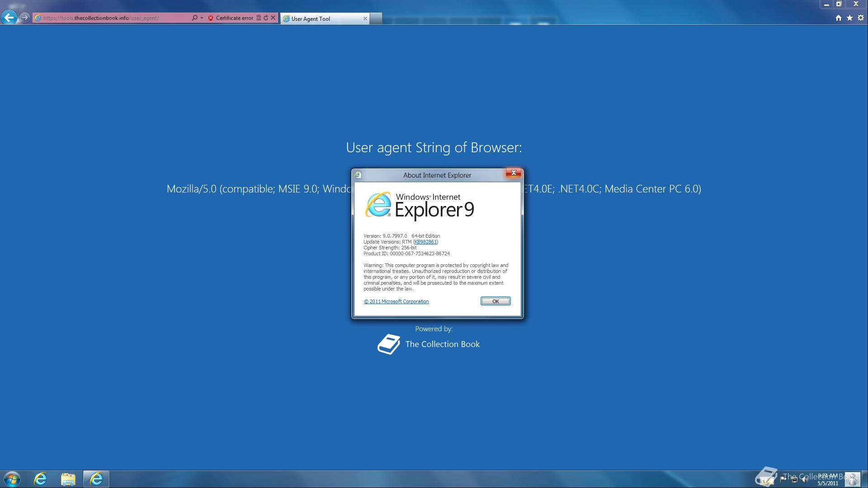Image resolution: width=868 pixels, height=488 pixels.
Task: Open Windows Explorer folder from taskbar
Action: (x=68, y=479)
